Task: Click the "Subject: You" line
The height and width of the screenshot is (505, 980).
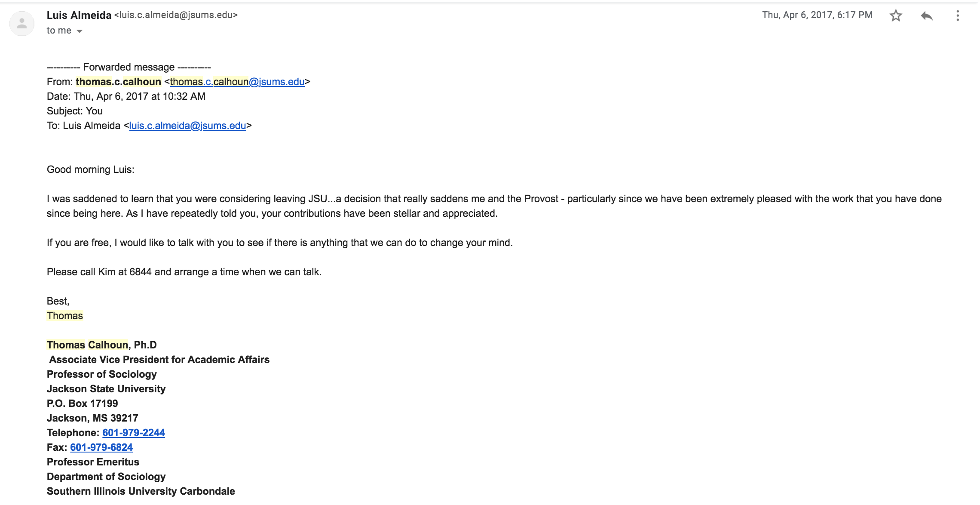Action: [75, 111]
